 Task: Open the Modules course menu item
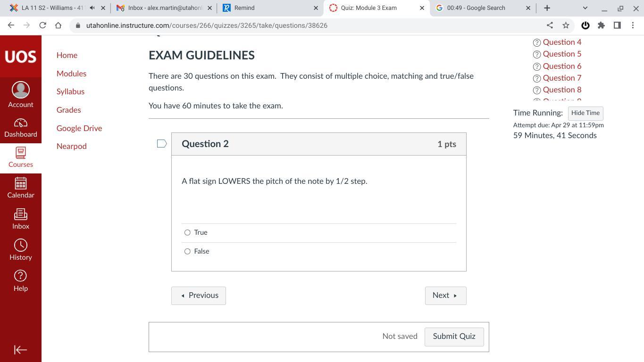pos(71,74)
